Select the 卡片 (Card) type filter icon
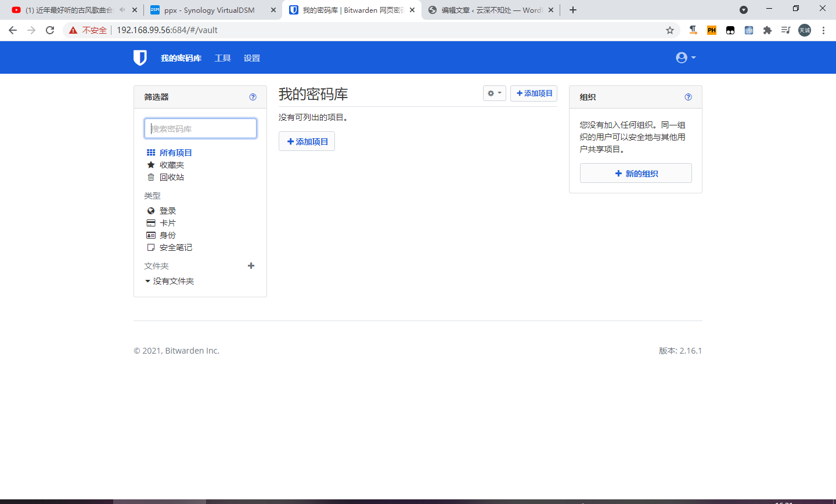The width and height of the screenshot is (836, 504). (151, 222)
